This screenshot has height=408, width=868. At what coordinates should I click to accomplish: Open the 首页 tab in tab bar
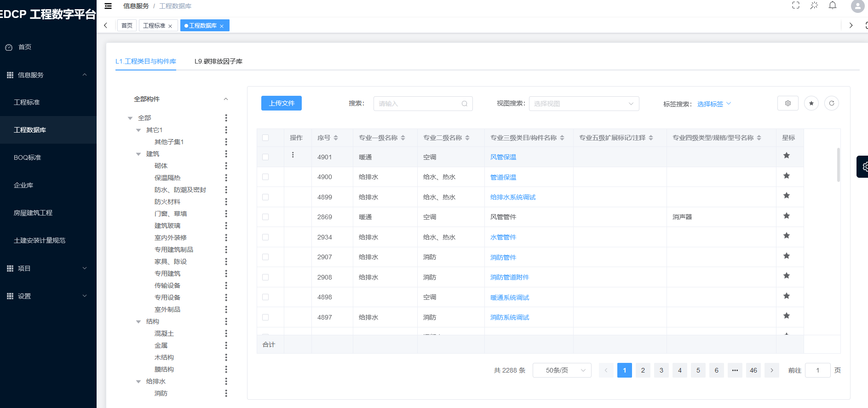click(x=126, y=25)
